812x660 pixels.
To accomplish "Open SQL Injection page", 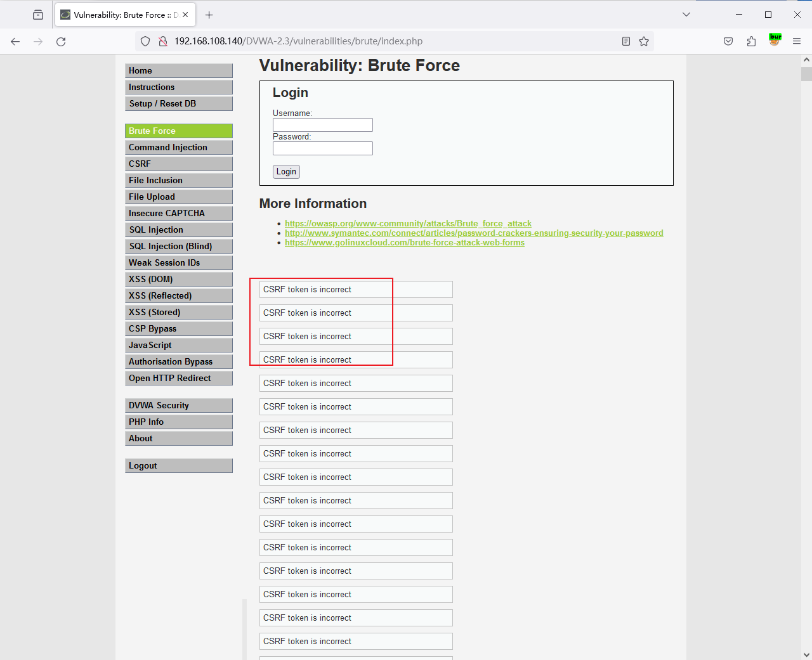I will tap(179, 230).
